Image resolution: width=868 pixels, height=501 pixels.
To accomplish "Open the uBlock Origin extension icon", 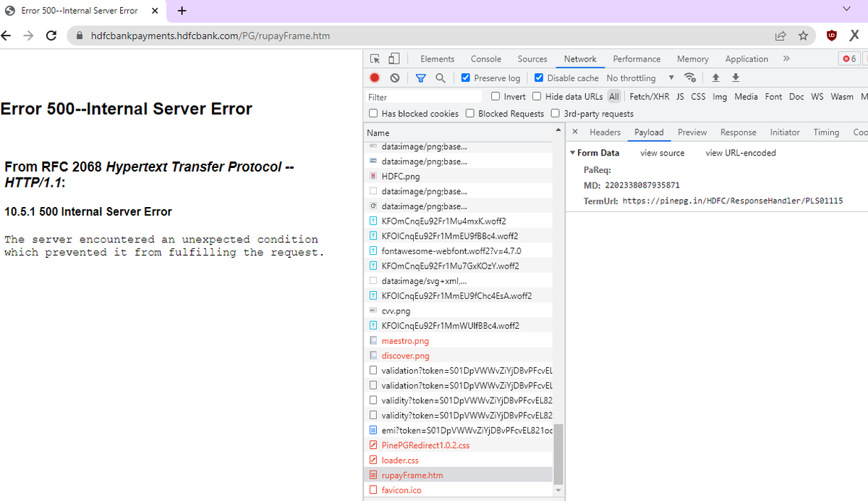I will point(832,35).
